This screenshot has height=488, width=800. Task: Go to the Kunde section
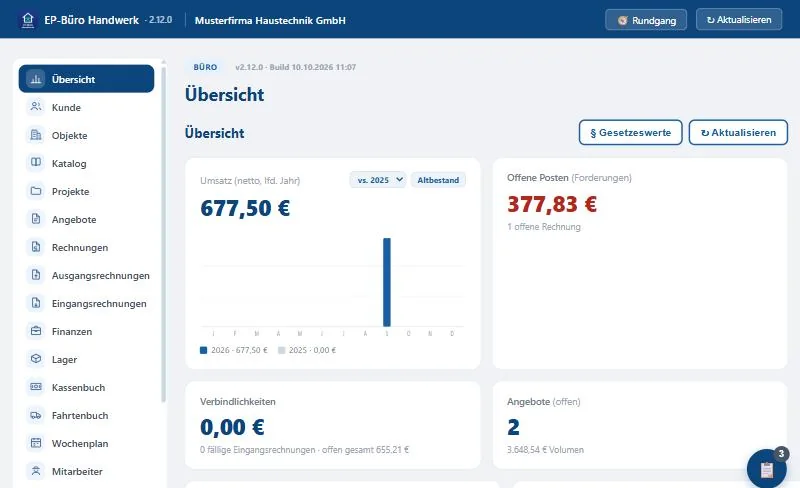(86, 107)
